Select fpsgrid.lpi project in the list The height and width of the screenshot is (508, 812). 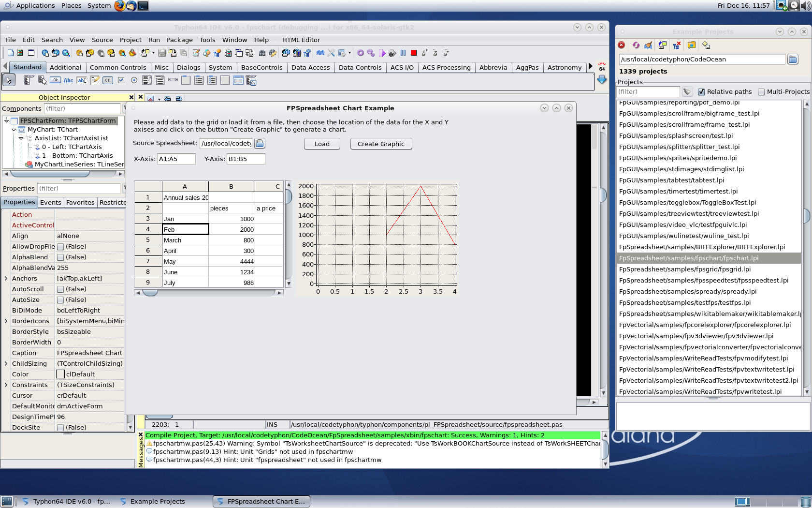(684, 269)
